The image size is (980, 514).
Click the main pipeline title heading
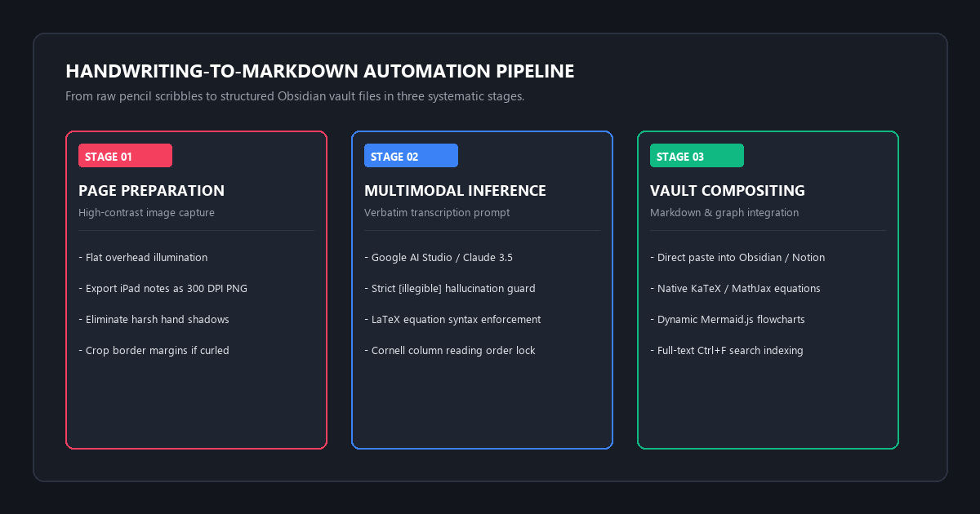tap(320, 71)
